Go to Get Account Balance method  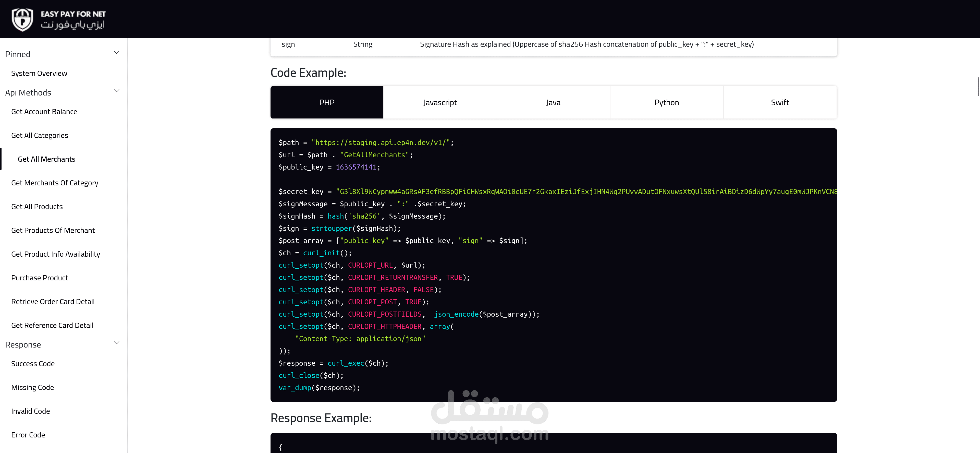tap(44, 112)
